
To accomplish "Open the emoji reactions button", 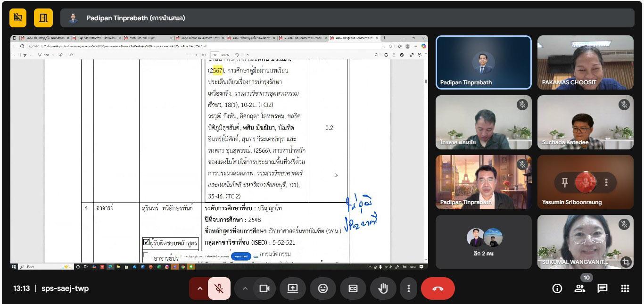I will (x=323, y=288).
